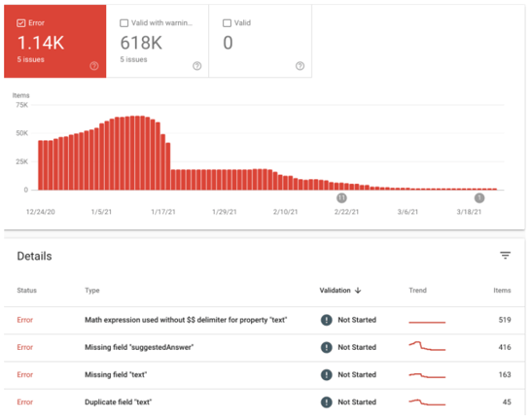Tick the Valid checkbox
The height and width of the screenshot is (420, 531).
tap(227, 23)
